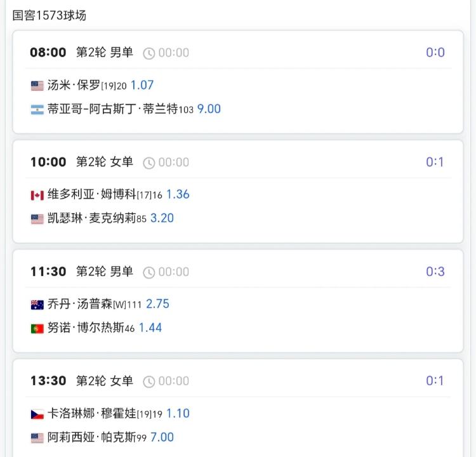The image size is (476, 457).
Task: Select odds 1.07 for 汤米·保罗
Action: point(142,85)
